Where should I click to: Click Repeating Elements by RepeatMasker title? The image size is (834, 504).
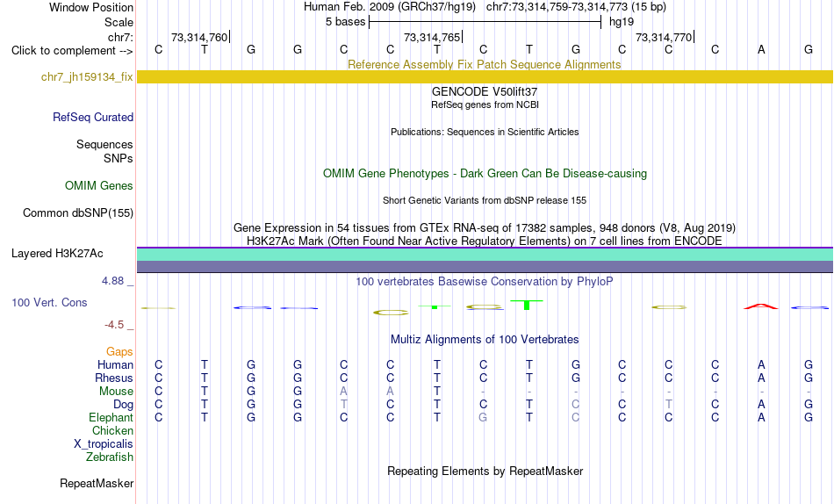485,472
